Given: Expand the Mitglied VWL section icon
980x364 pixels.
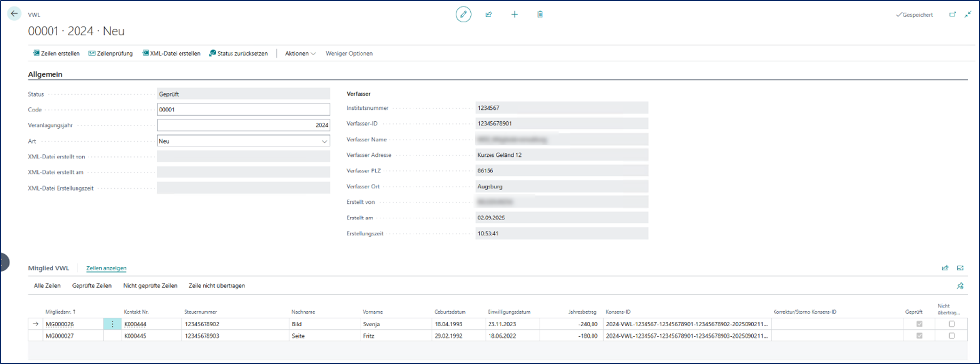Looking at the screenshot, I should pyautogui.click(x=960, y=268).
